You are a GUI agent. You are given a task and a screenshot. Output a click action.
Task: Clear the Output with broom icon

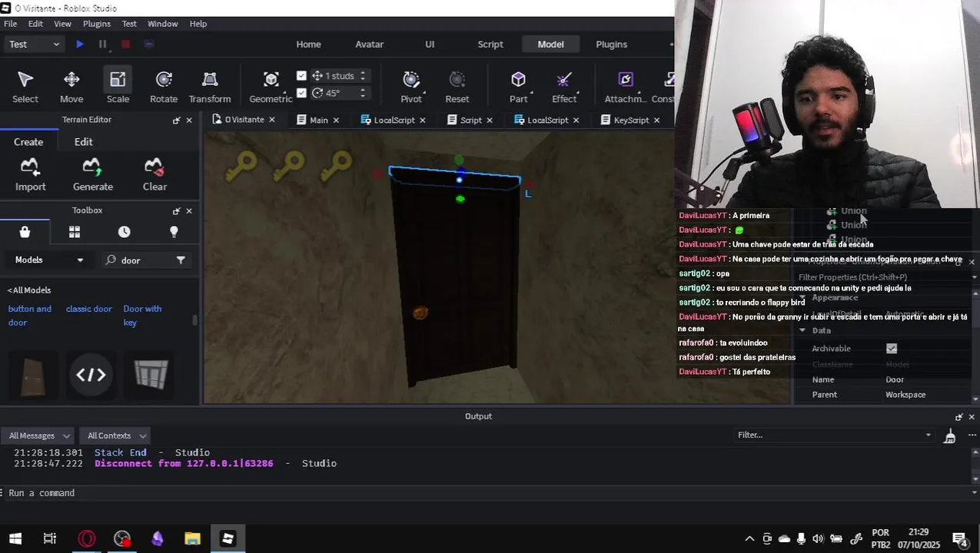pyautogui.click(x=950, y=435)
